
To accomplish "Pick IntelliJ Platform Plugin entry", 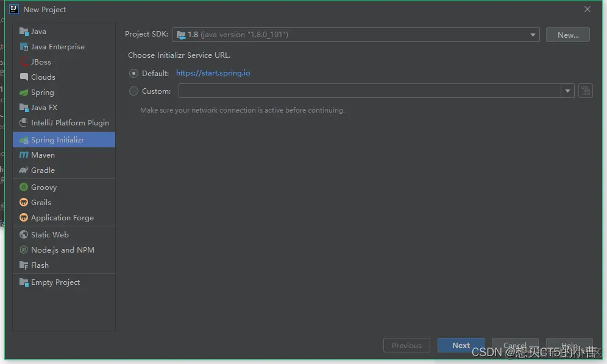I will point(64,122).
